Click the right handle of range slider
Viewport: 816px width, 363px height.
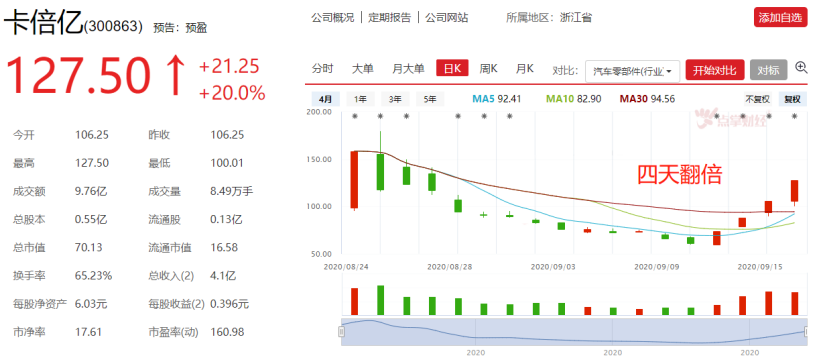pyautogui.click(x=807, y=331)
